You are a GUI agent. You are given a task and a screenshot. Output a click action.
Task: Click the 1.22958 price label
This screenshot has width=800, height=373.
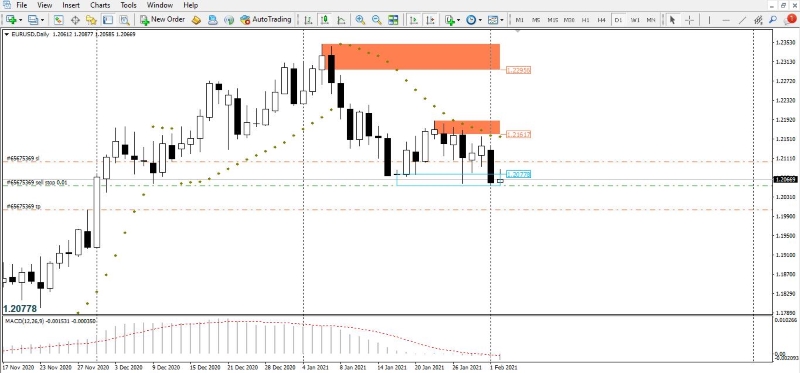click(x=518, y=70)
